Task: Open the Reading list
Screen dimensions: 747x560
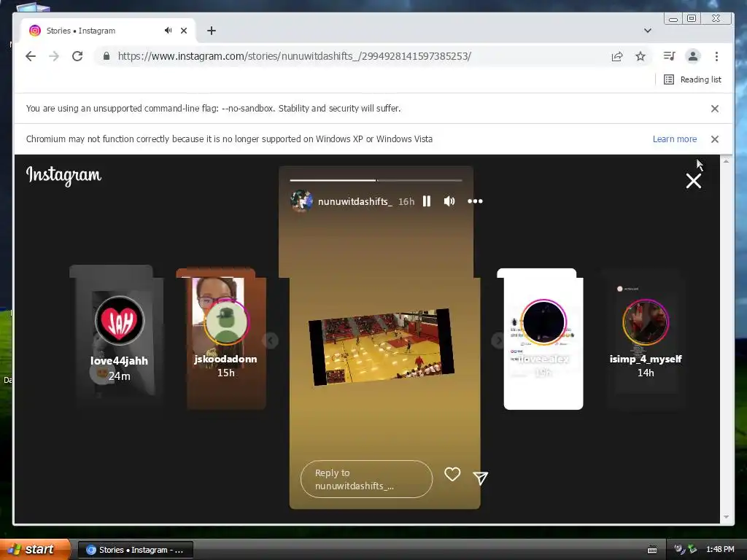Action: click(693, 79)
